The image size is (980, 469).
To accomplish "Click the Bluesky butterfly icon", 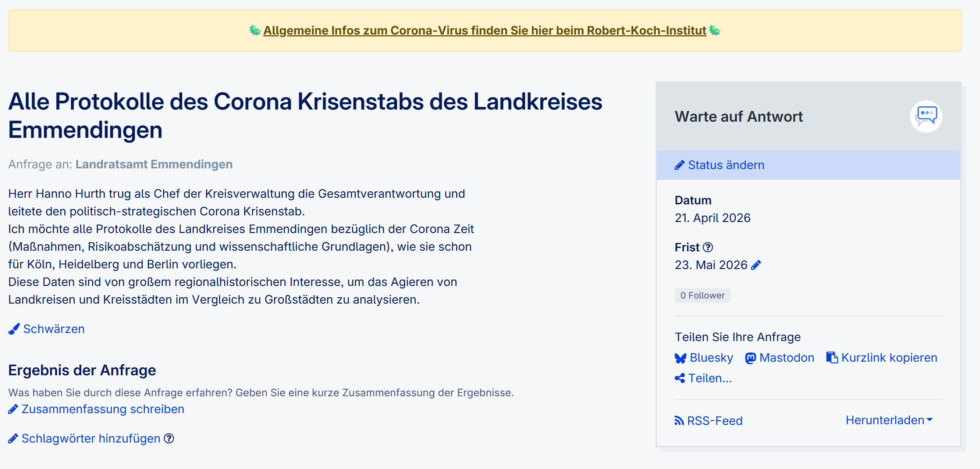I will coord(680,358).
